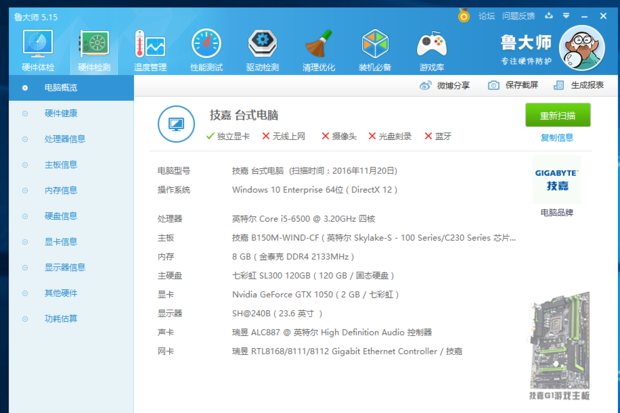Viewport: 620px width, 413px height.
Task: Click the 光盘刻录 status item
Action: coord(390,136)
